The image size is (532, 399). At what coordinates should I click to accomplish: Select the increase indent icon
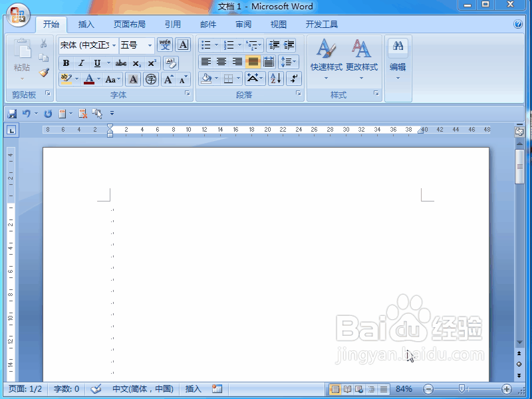click(x=289, y=44)
